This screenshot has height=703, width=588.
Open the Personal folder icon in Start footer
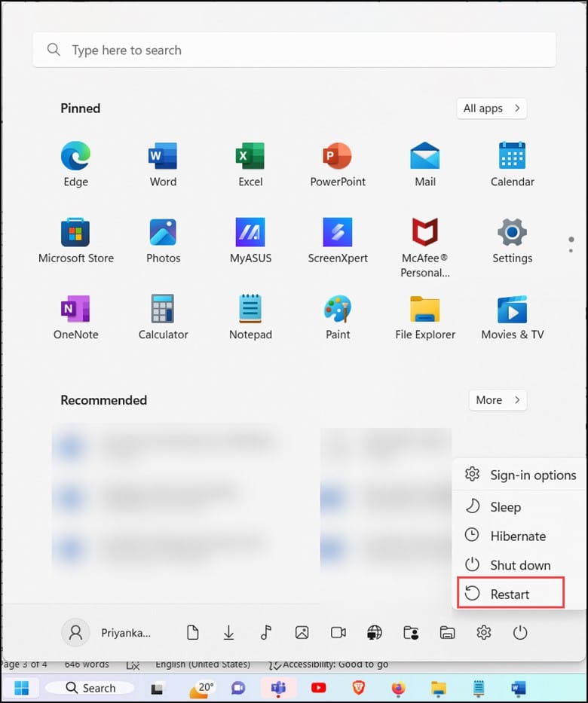click(411, 633)
